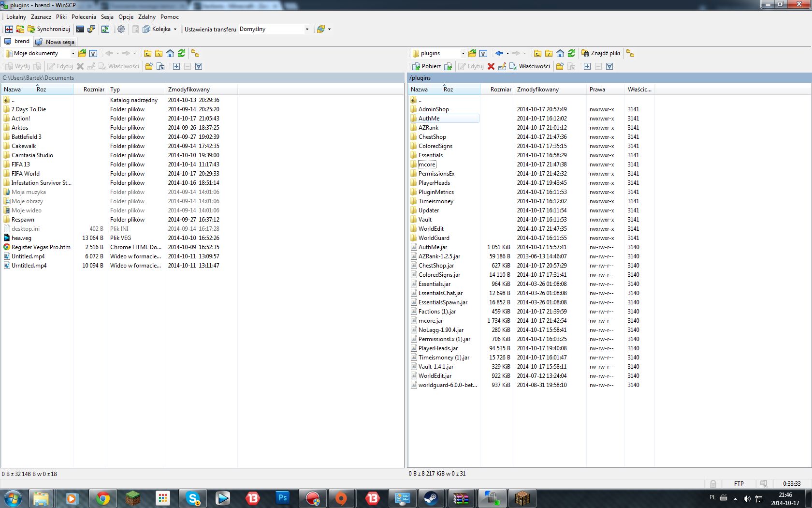The width and height of the screenshot is (812, 508).
Task: Select files plus icon in local panel
Action: point(176,66)
